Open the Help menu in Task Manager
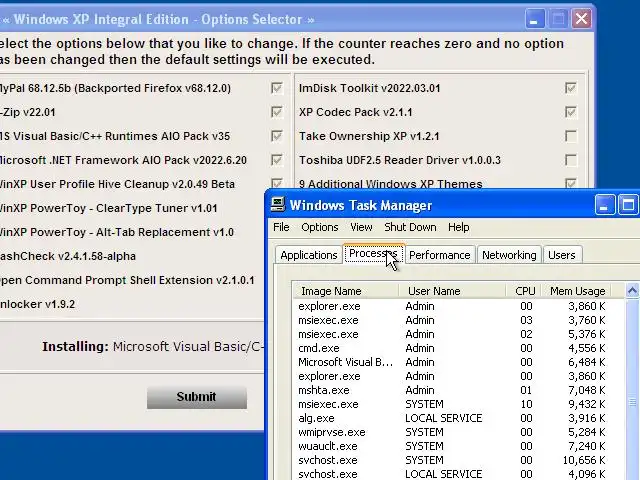This screenshot has width=640, height=480. click(458, 227)
